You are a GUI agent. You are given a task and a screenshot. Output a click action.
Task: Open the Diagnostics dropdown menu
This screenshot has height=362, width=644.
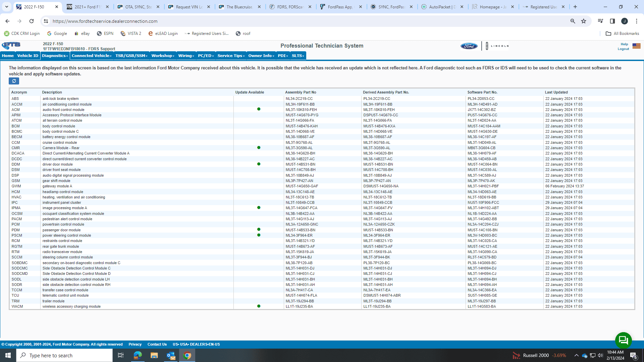point(55,56)
